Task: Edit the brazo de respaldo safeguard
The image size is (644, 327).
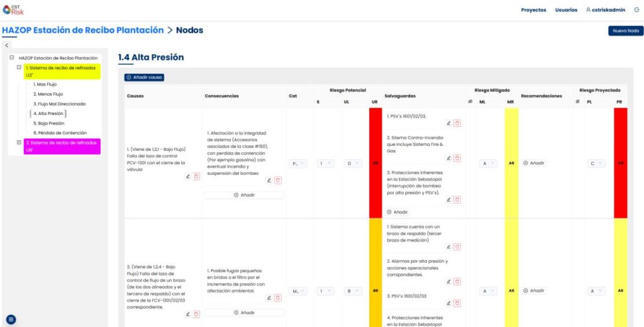Action: click(449, 247)
